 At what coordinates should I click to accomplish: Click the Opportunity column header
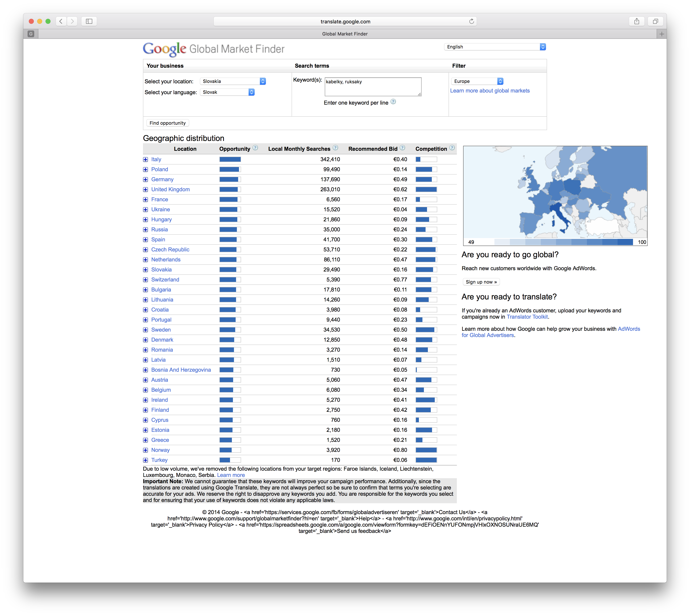[234, 149]
